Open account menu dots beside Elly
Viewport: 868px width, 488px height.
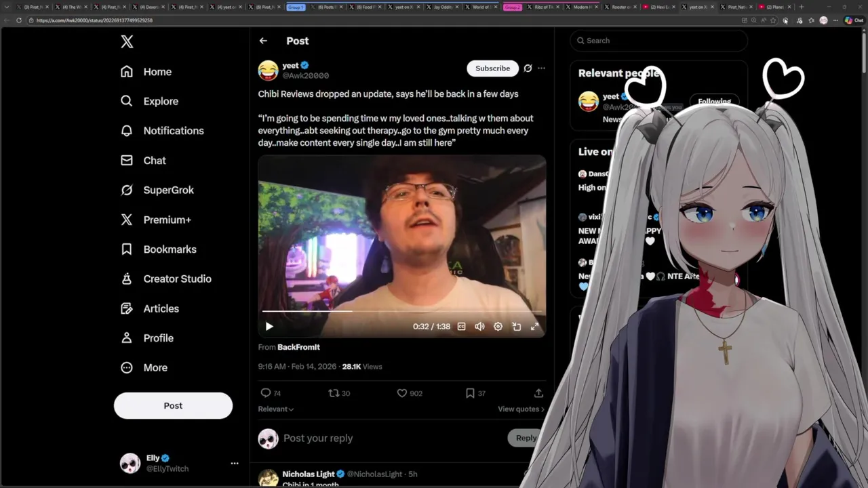[x=235, y=463]
